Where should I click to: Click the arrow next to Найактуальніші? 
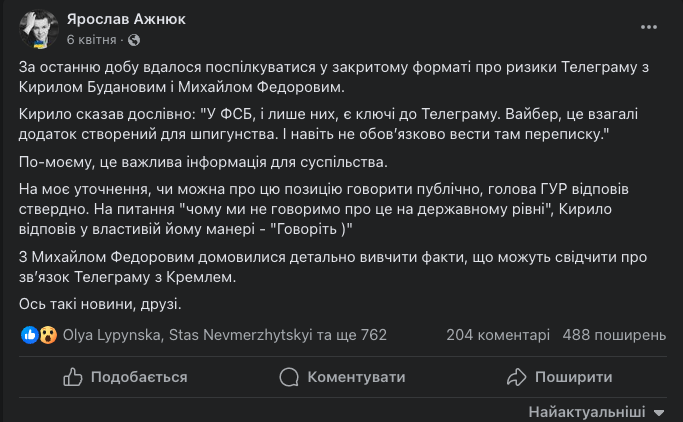(658, 412)
